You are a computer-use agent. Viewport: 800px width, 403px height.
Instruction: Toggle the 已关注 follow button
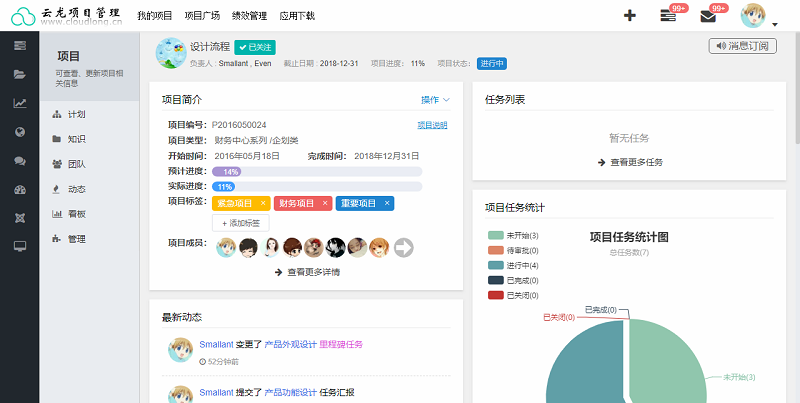(x=255, y=47)
